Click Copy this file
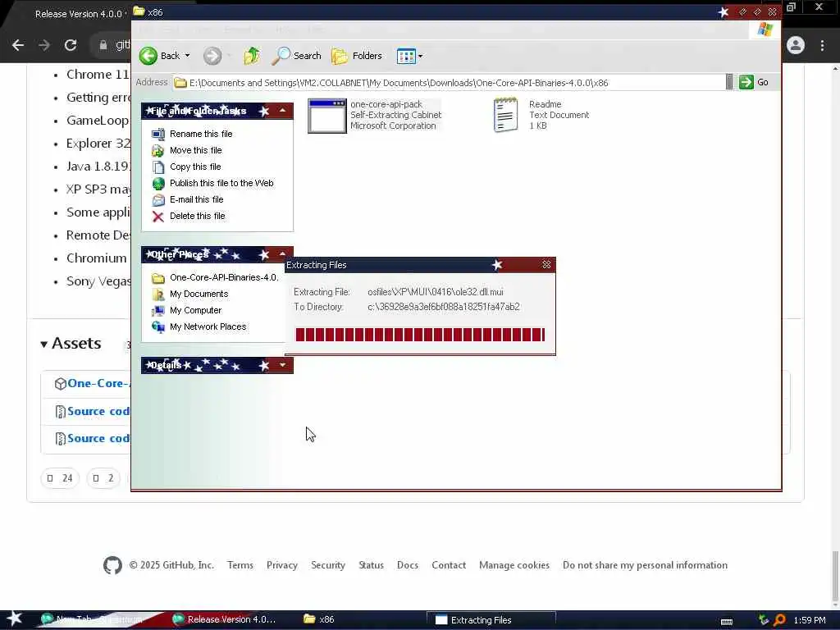 coord(195,167)
